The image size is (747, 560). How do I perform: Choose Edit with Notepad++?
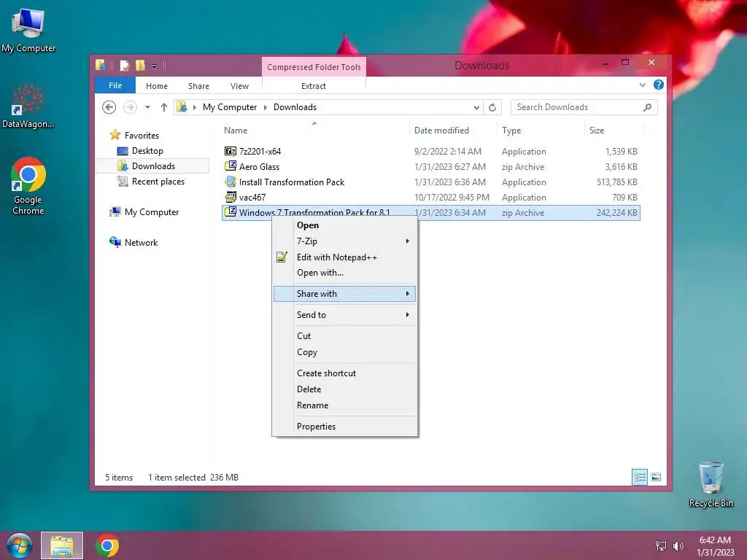pos(344,257)
